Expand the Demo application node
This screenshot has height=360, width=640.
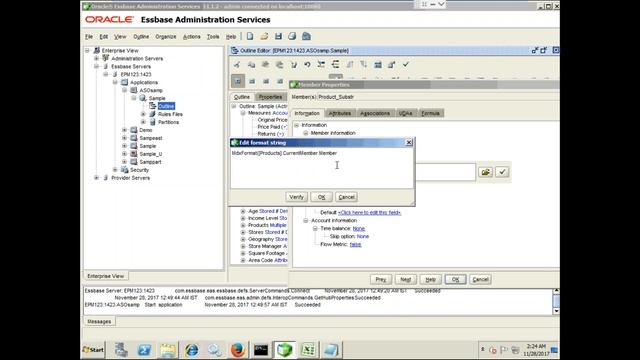pyautogui.click(x=124, y=130)
